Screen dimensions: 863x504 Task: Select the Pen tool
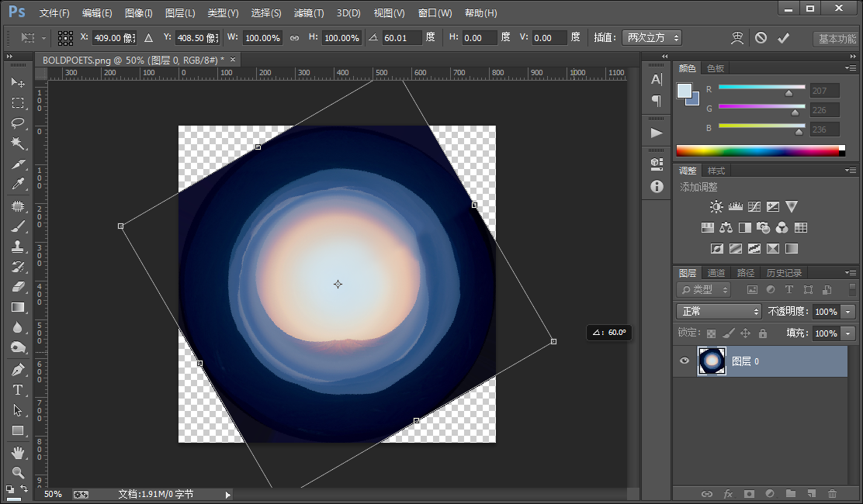[x=18, y=369]
